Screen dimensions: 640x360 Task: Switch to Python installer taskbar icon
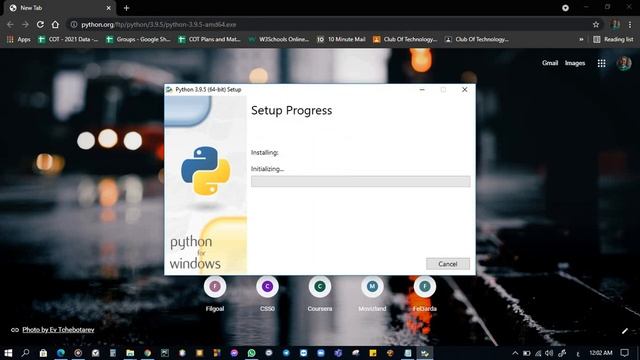(425, 353)
